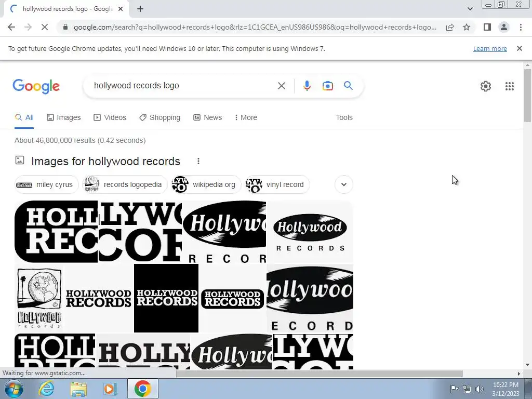This screenshot has height=399, width=532.
Task: Switch to the Images tab
Action: coord(64,118)
